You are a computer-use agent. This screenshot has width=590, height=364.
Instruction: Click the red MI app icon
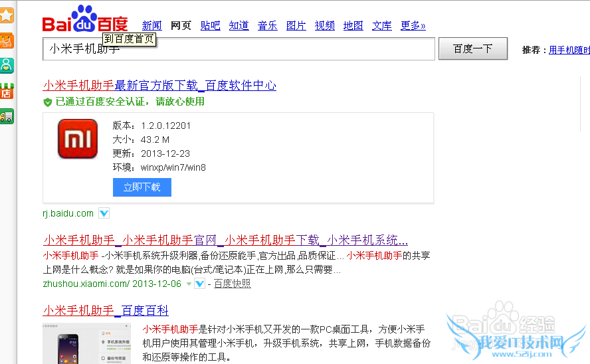click(78, 139)
